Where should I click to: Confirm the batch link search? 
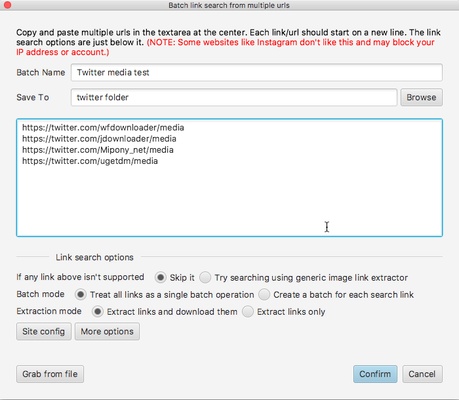click(x=375, y=374)
